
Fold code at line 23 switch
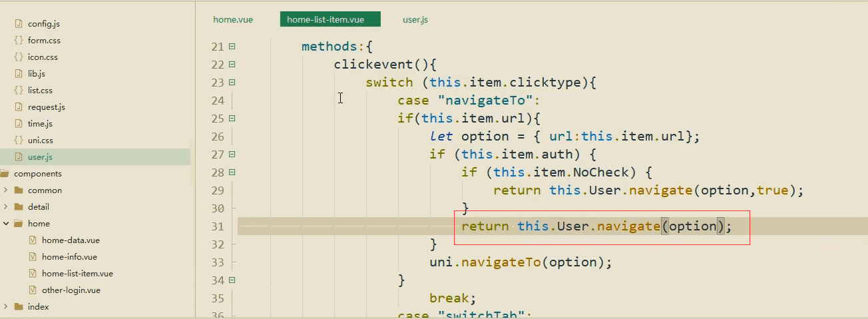[232, 83]
